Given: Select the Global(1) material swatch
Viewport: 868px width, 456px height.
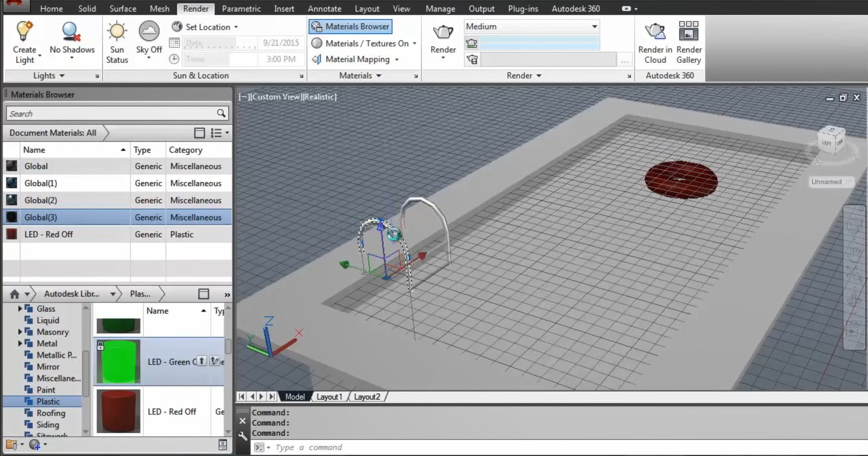Looking at the screenshot, I should (12, 183).
